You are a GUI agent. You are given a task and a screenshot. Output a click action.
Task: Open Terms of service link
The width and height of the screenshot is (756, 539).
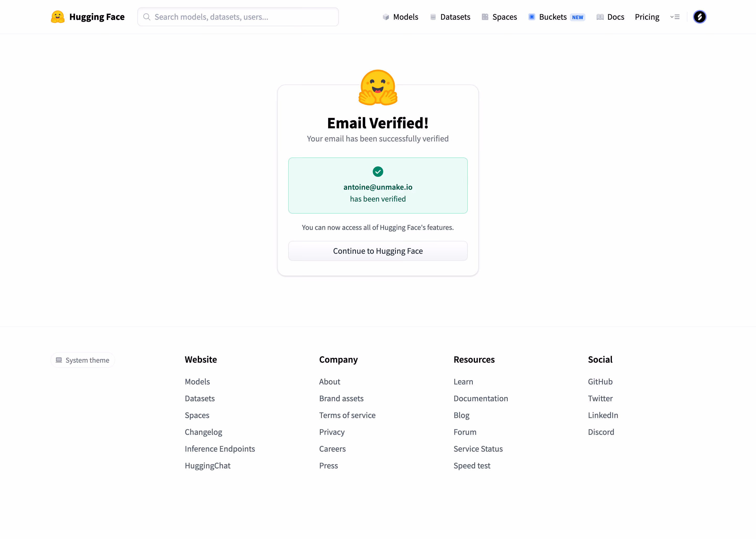tap(347, 415)
